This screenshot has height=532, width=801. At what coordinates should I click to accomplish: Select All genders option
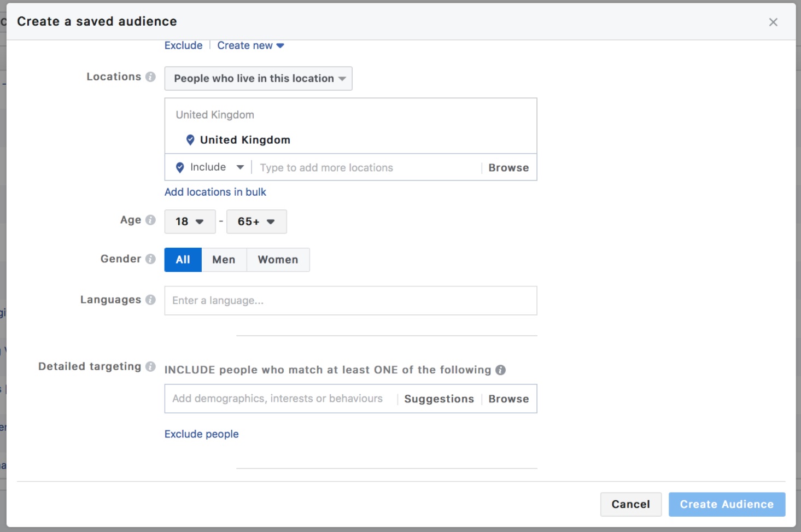[x=183, y=260]
